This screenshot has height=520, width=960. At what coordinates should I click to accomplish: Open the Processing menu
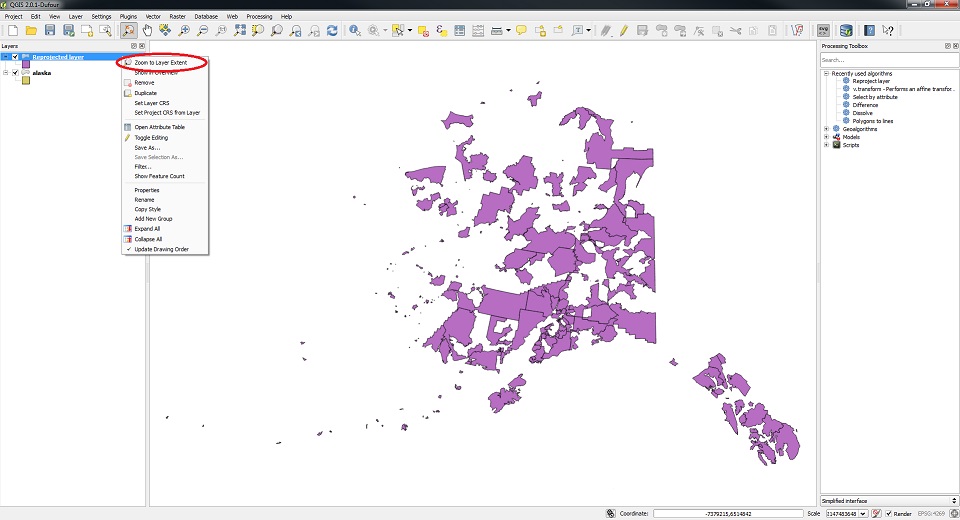259,17
